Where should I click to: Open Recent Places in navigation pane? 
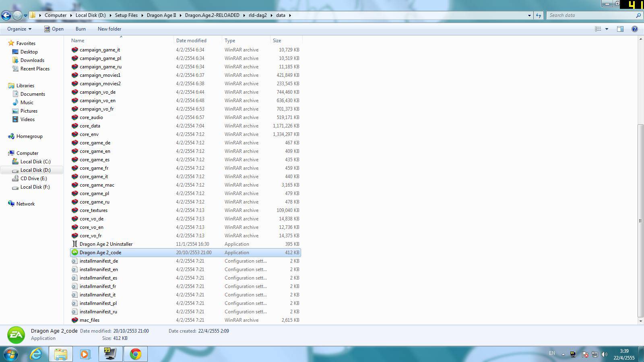point(35,69)
